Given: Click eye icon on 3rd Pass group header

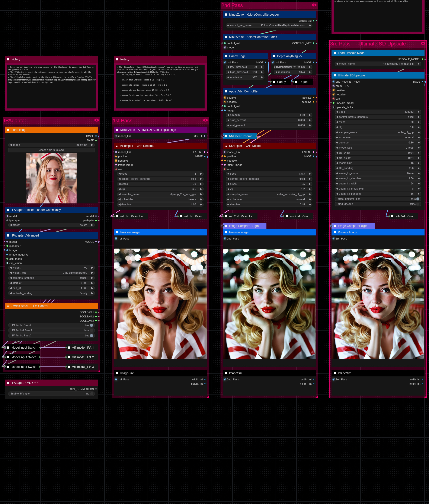Looking at the screenshot, I should tap(423, 43).
